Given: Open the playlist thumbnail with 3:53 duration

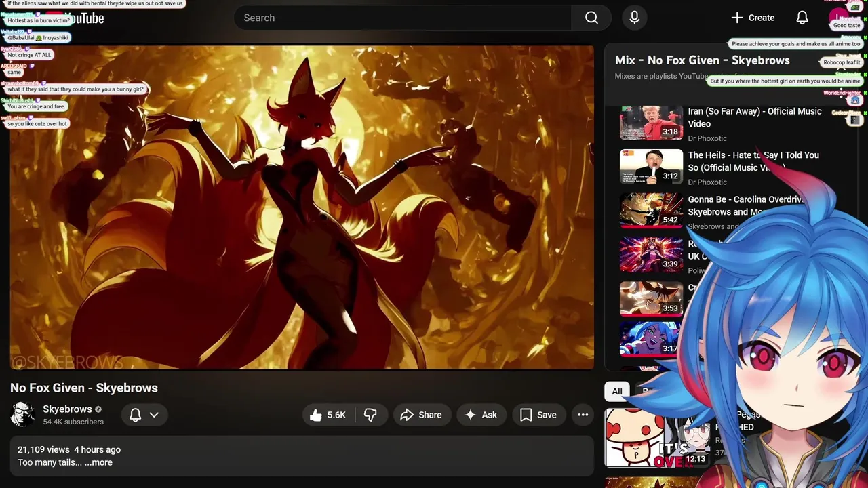Looking at the screenshot, I should click(651, 299).
